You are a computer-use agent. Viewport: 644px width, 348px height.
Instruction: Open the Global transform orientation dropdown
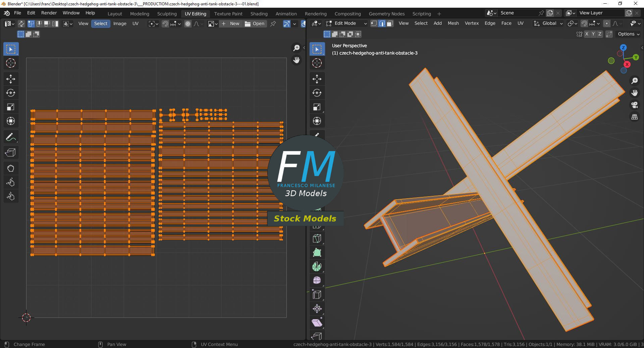(548, 23)
